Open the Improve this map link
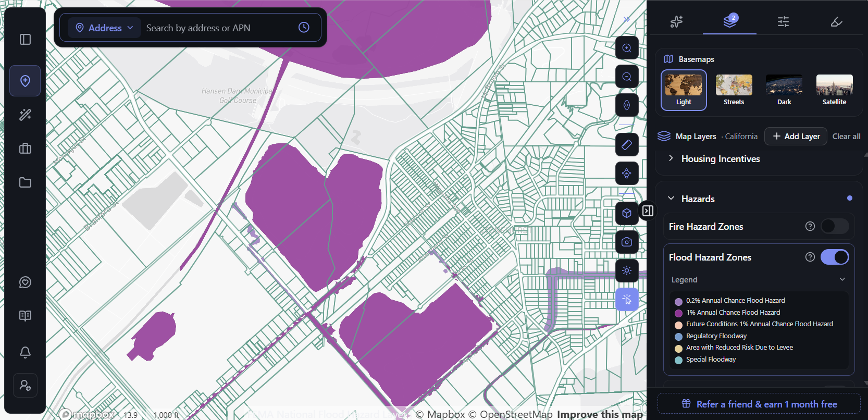Screen dimensions: 868x420 point(600,414)
